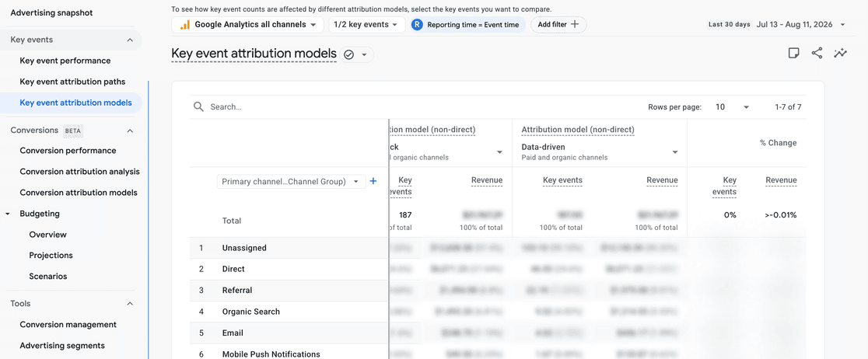The height and width of the screenshot is (359, 868).
Task: Sort by % Change Revenue header
Action: pos(781,180)
